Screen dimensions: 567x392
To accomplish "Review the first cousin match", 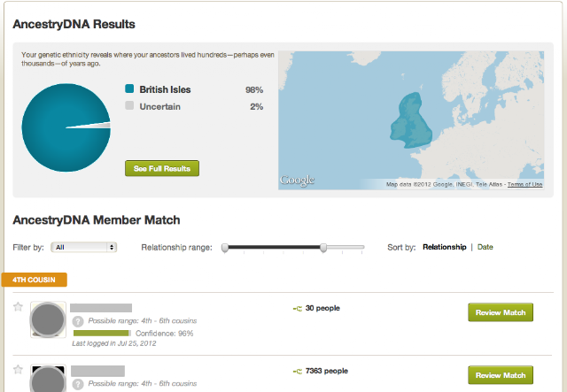I will [x=500, y=312].
